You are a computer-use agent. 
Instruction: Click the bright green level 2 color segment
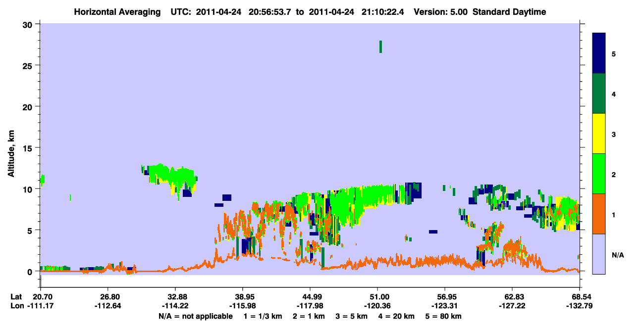pos(599,173)
